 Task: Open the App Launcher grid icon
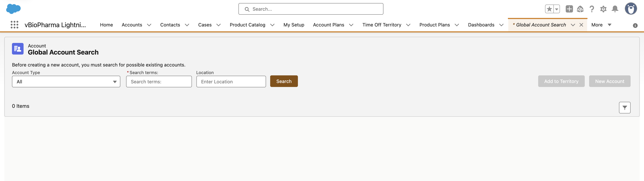pyautogui.click(x=14, y=25)
